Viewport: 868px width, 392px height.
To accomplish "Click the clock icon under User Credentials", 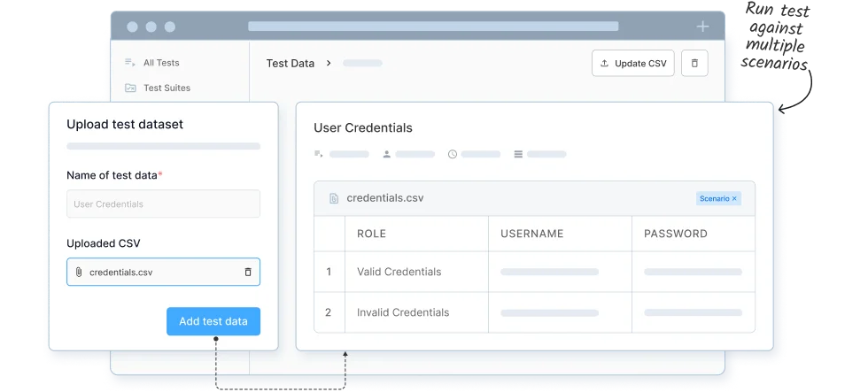I will click(453, 154).
